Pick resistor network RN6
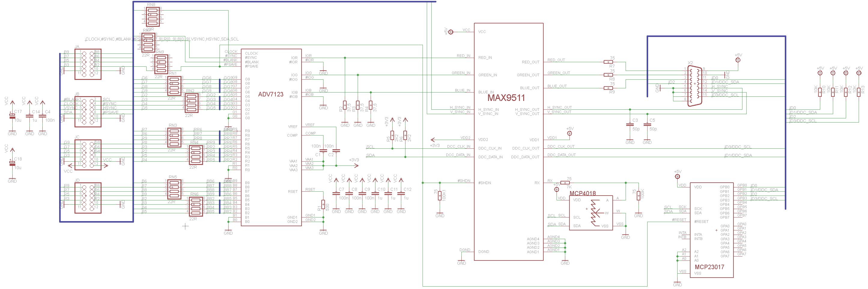Viewport: 868px width, 289px height. coord(196,207)
